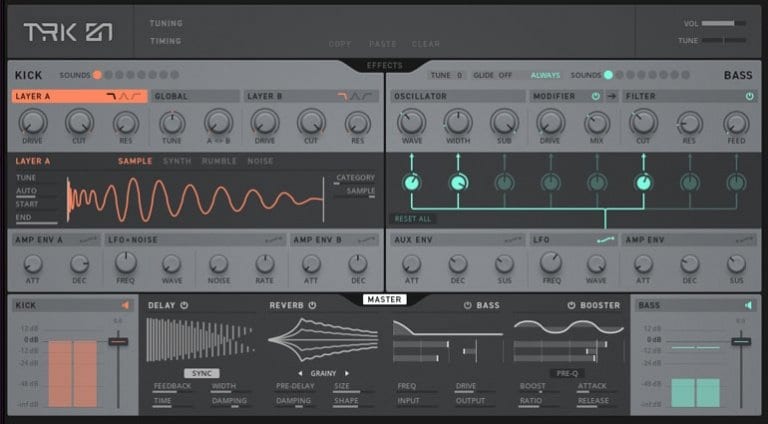Toggle the Booster PRE-Q switch

coord(567,373)
